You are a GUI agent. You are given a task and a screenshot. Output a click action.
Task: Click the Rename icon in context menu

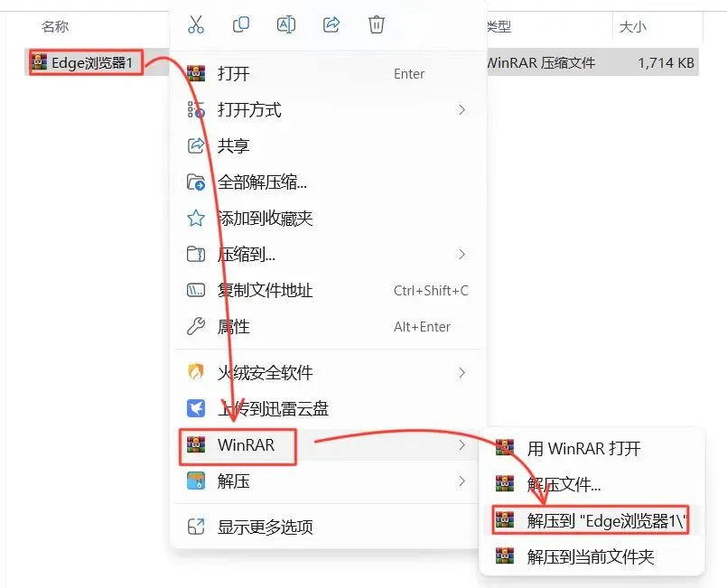[x=286, y=24]
